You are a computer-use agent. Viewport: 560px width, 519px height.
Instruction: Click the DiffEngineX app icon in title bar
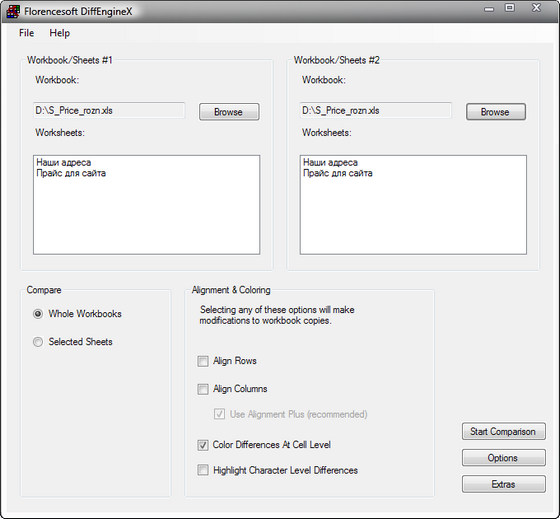13,11
